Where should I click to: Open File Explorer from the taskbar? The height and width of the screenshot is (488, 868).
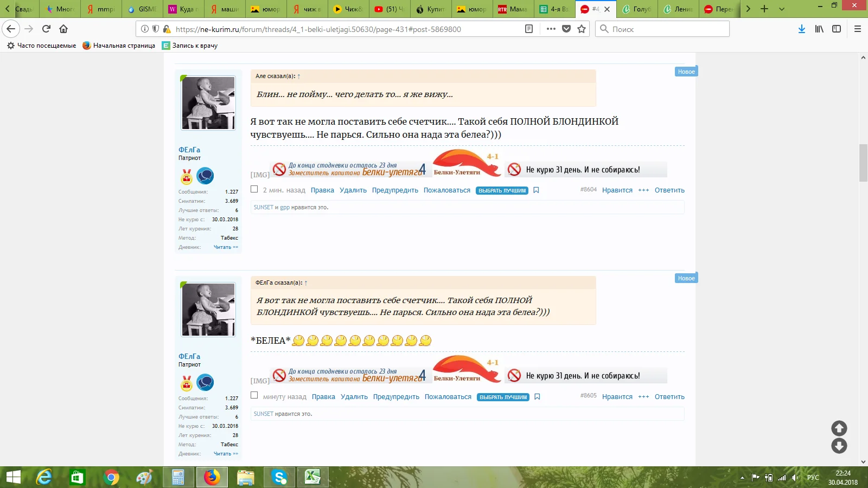(246, 477)
